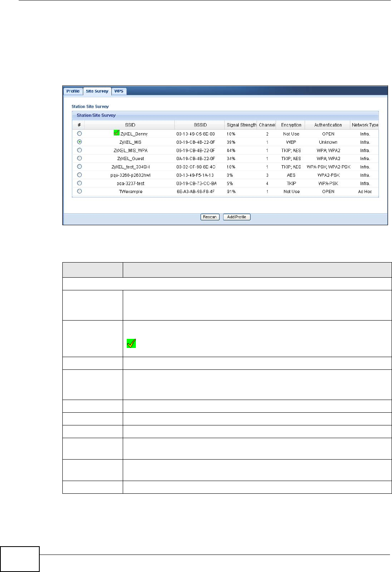Viewport: 392px width, 572px height.
Task: Open the Site Survey tab
Action: point(97,91)
